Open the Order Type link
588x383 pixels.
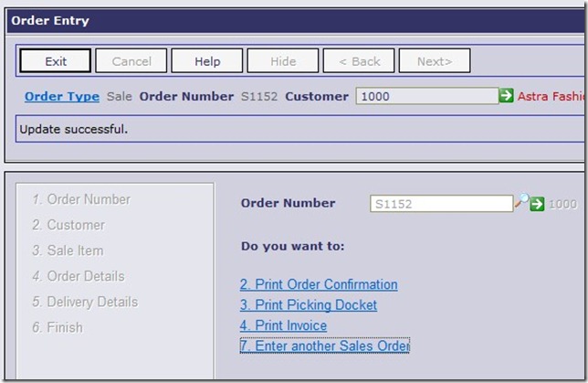click(62, 96)
